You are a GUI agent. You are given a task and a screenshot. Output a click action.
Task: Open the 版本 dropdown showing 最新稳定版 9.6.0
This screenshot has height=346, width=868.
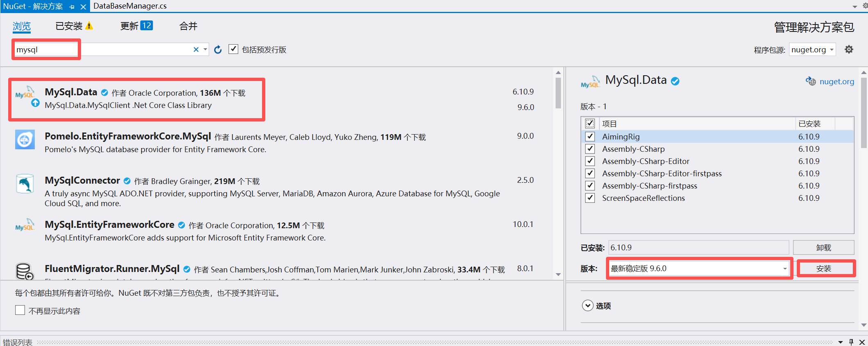[x=699, y=269]
